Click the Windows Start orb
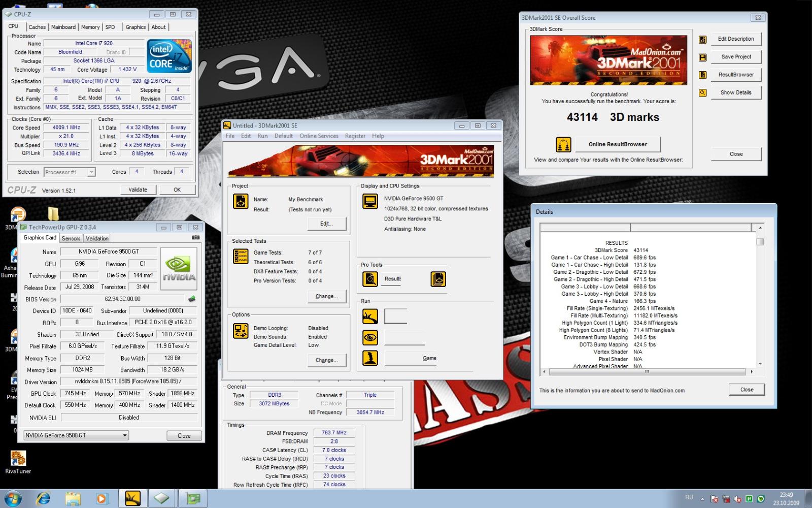 click(x=12, y=498)
